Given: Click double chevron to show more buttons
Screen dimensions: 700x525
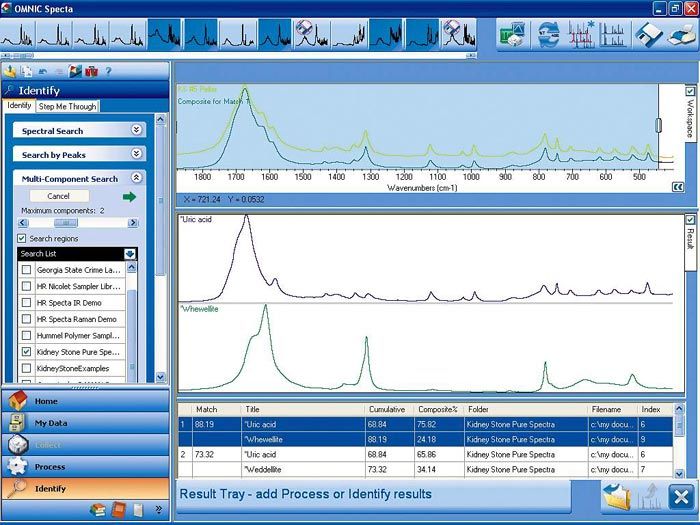Looking at the screenshot, I should coord(158,509).
